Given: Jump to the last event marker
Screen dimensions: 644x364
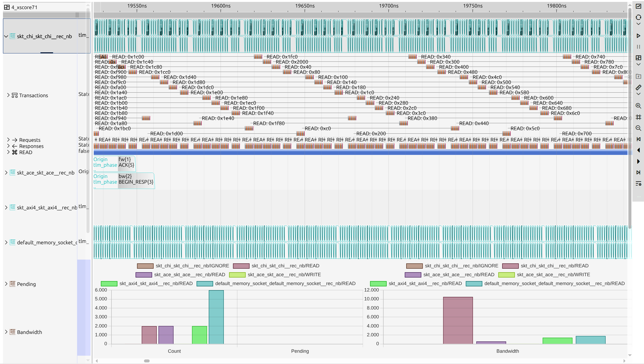Looking at the screenshot, I should pos(638,172).
